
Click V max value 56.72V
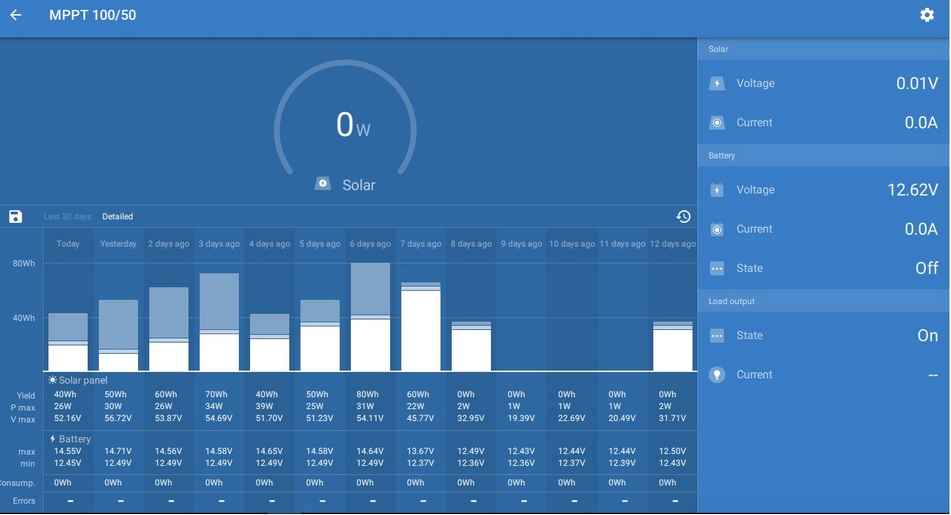[x=118, y=418]
